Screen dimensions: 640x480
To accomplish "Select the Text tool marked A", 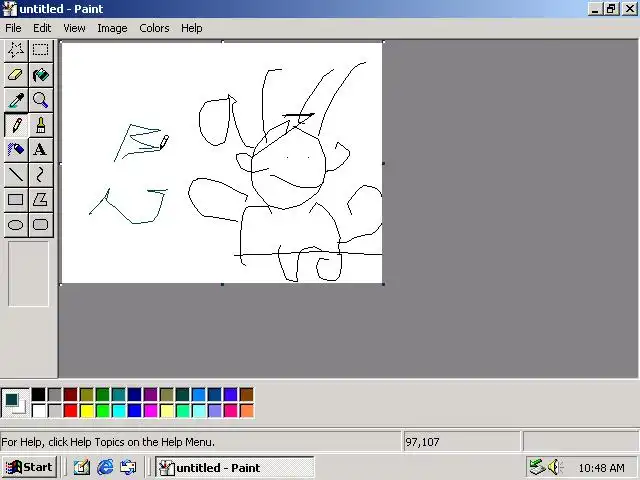I will point(40,150).
